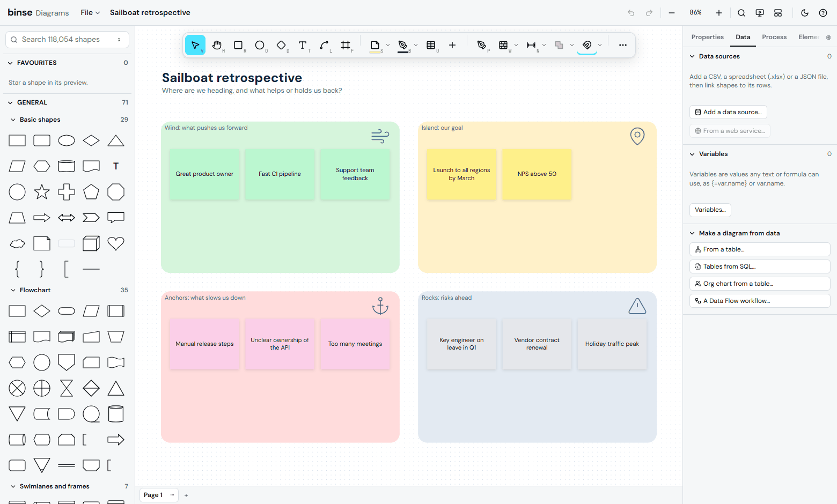This screenshot has width=837, height=504.
Task: Collapse the Data sources section
Action: pos(692,56)
